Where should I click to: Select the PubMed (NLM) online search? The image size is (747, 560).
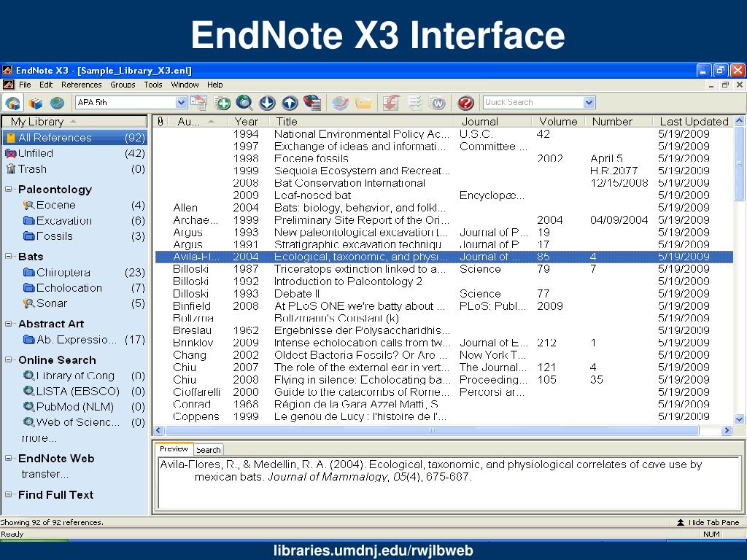tap(83, 407)
